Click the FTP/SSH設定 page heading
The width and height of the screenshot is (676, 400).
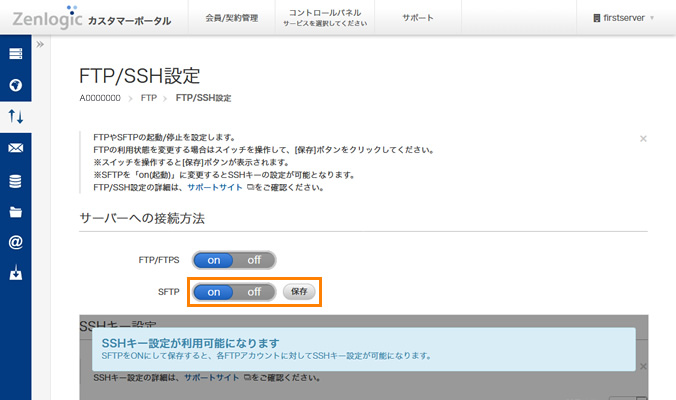coord(140,76)
